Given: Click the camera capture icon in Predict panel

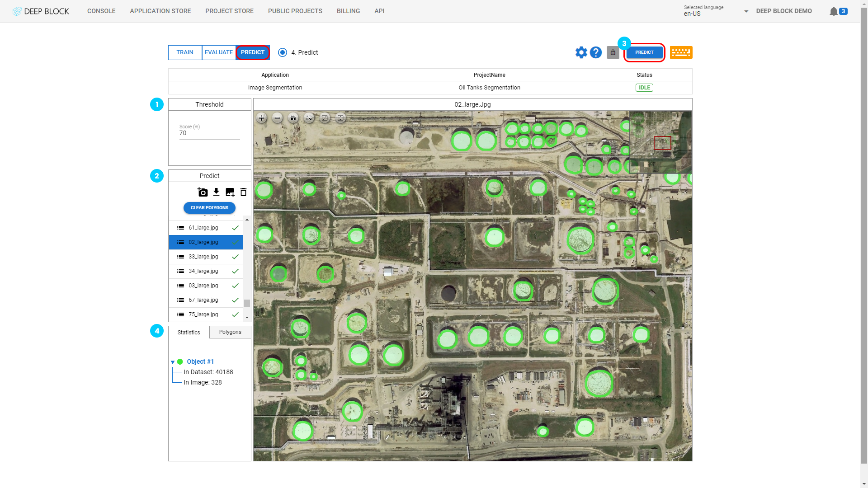Looking at the screenshot, I should pos(202,192).
